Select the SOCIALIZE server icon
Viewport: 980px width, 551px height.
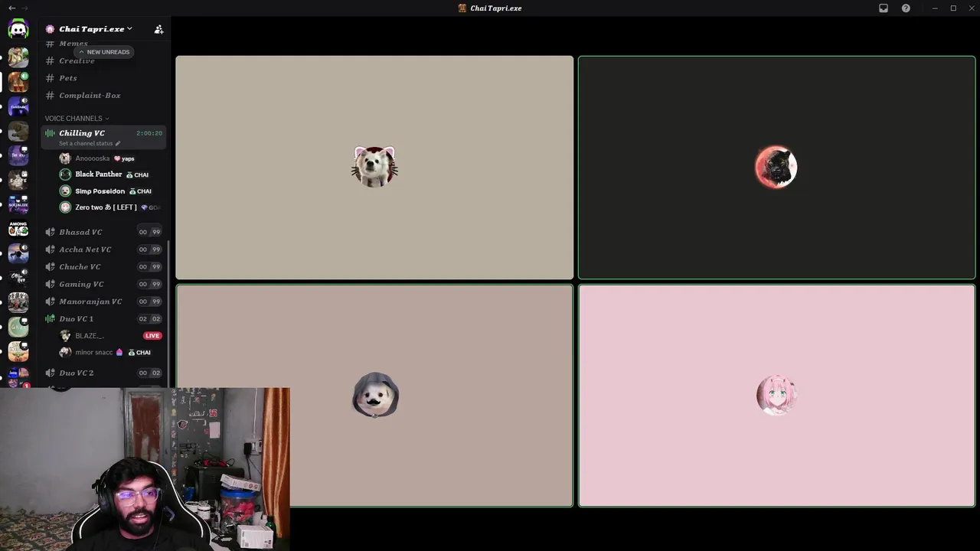18,204
